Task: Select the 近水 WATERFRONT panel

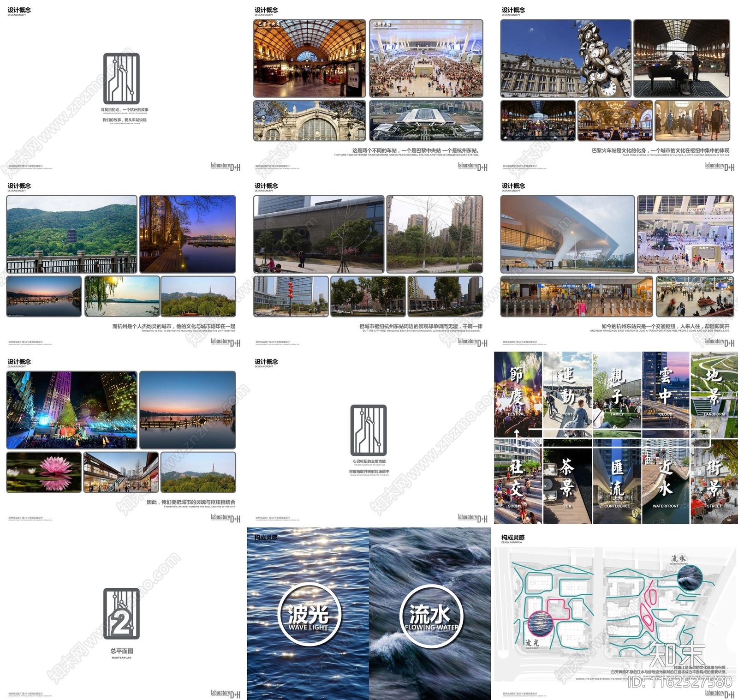Action: pos(666,482)
